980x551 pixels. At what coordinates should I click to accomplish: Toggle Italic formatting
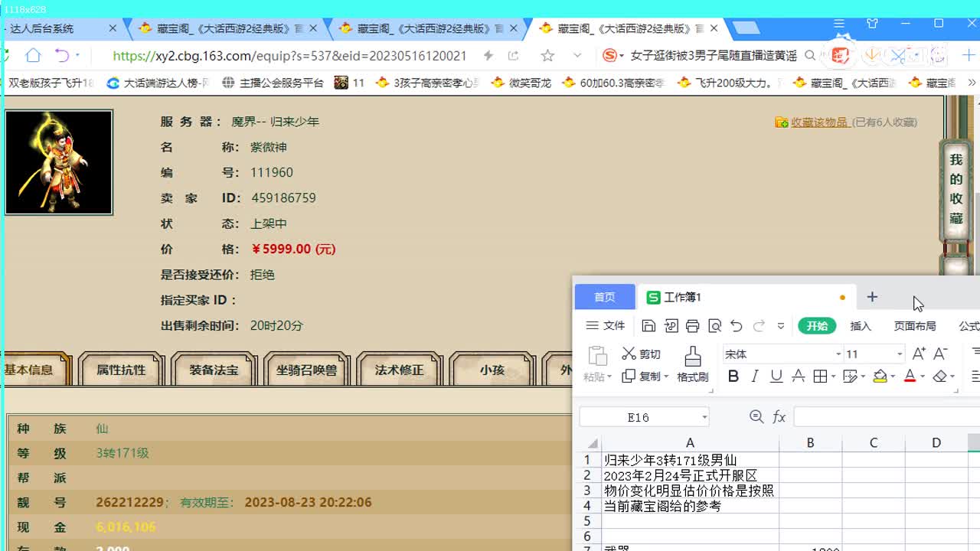[755, 377]
